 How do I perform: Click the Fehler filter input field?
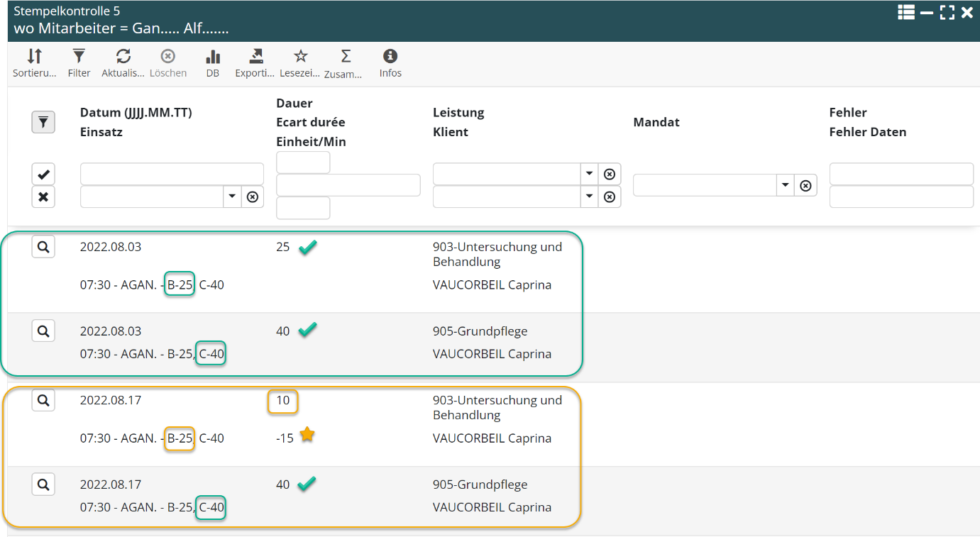point(901,174)
